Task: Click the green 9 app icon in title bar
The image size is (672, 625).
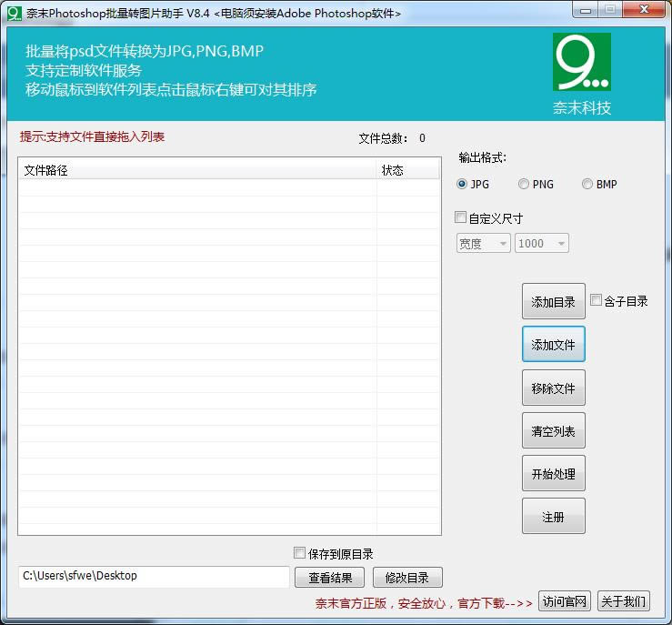Action: [15, 14]
